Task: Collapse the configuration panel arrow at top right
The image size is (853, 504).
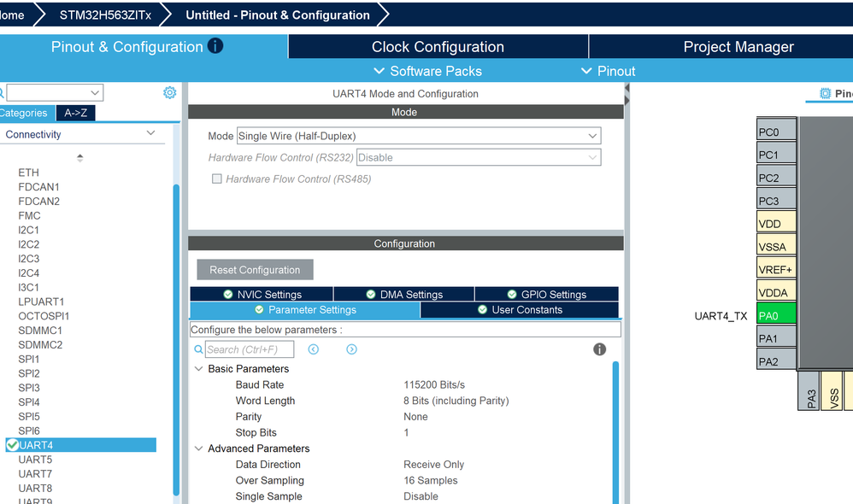Action: click(627, 87)
